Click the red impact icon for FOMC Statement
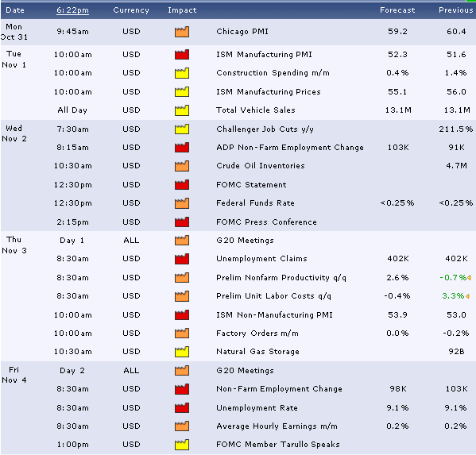This screenshot has width=476, height=455. click(182, 185)
